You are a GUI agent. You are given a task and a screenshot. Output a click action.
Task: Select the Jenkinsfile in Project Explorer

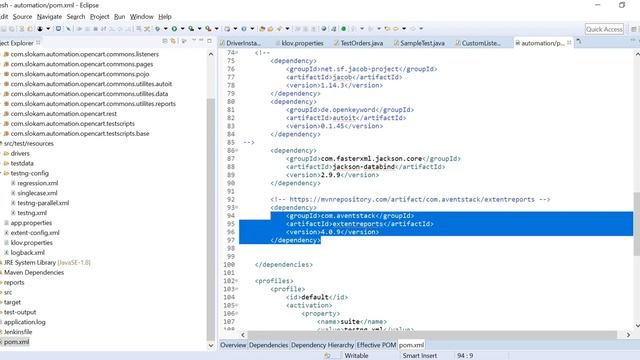[x=18, y=332]
